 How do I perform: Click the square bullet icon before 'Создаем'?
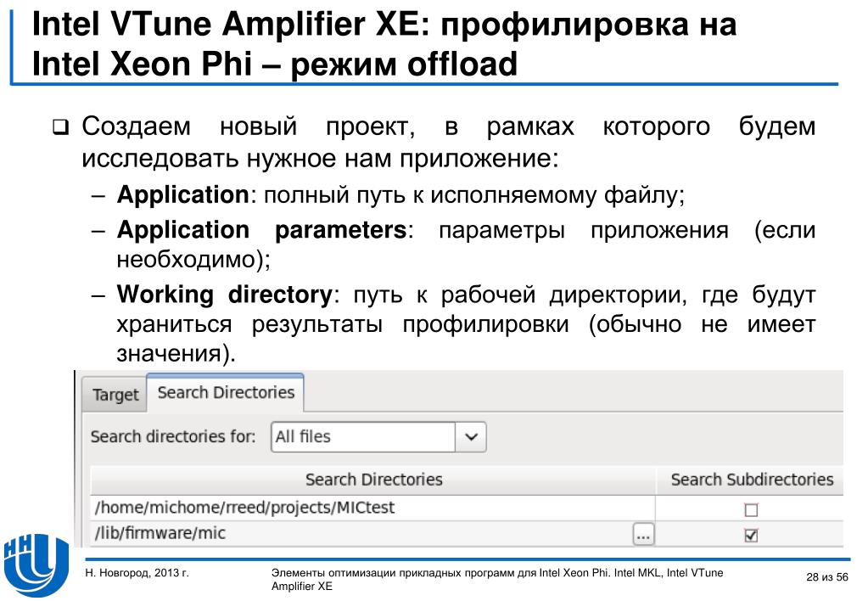pos(60,128)
